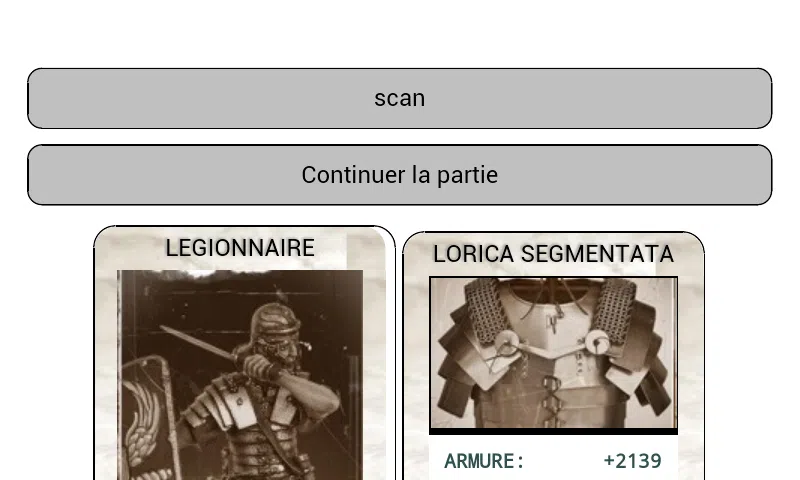Click the ARMURE stat label
800x480 pixels.
coord(484,461)
